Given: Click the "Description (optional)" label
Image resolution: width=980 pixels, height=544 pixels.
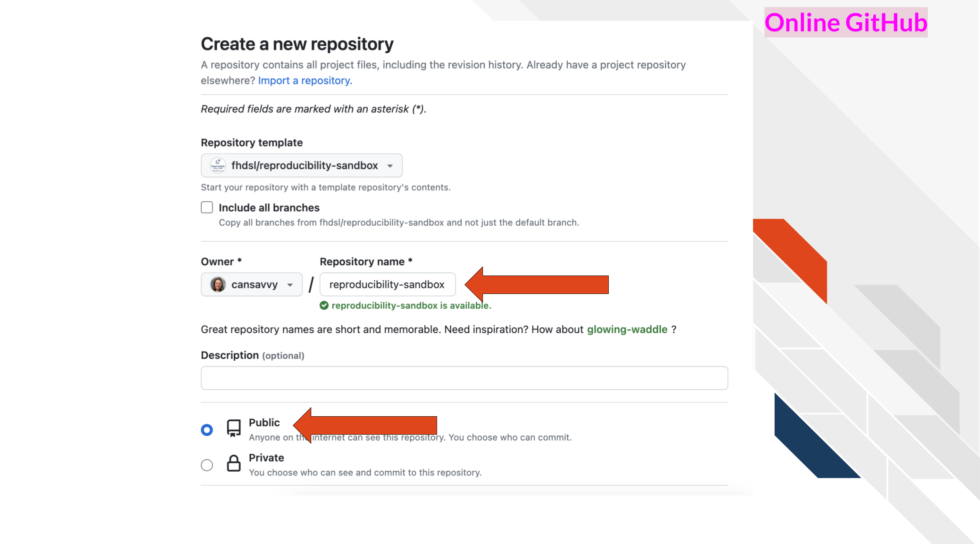Looking at the screenshot, I should (x=252, y=355).
